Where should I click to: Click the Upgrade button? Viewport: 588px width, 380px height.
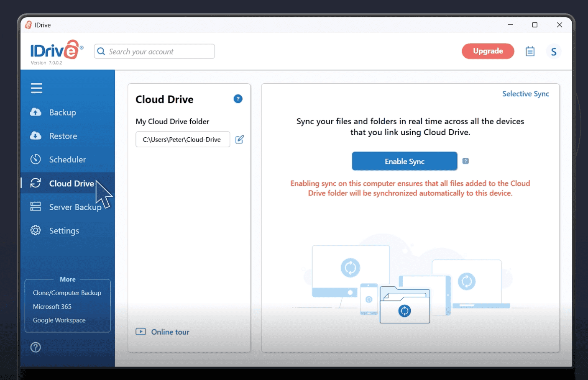pyautogui.click(x=488, y=51)
